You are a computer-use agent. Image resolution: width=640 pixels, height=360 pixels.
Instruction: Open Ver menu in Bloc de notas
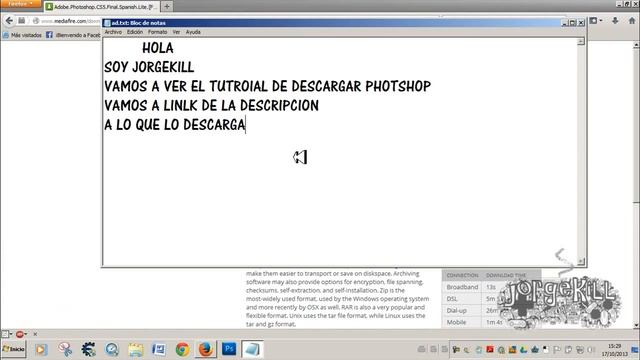[176, 32]
